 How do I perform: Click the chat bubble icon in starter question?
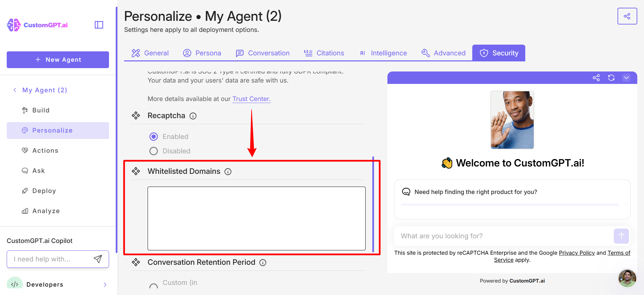[x=406, y=192]
